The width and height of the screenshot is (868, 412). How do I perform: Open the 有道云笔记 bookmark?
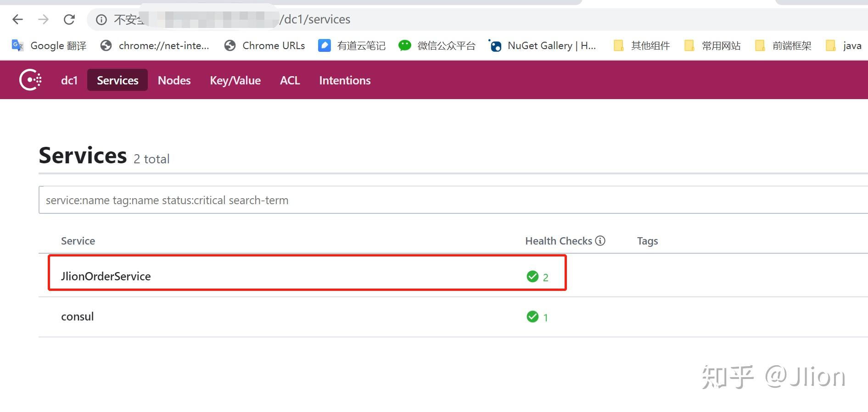tap(352, 45)
